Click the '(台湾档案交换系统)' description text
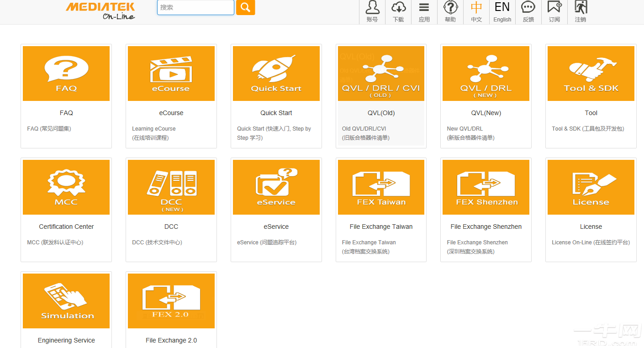644x348 pixels. click(366, 252)
